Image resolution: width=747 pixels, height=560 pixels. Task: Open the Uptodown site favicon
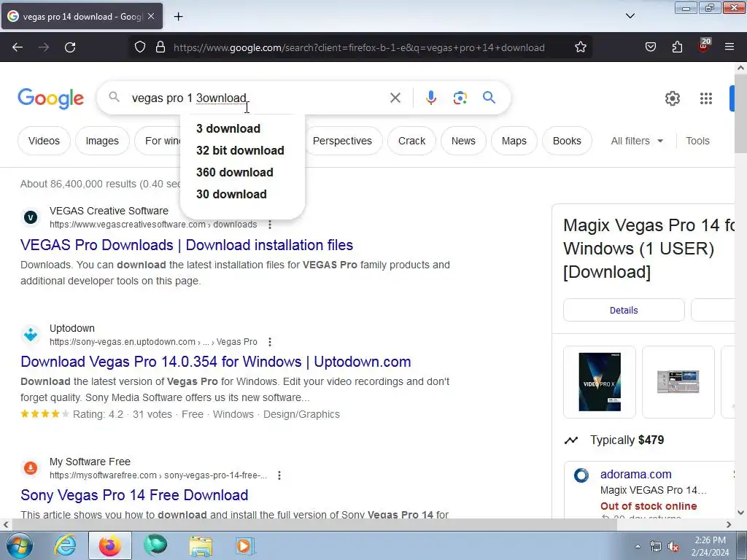pyautogui.click(x=31, y=335)
